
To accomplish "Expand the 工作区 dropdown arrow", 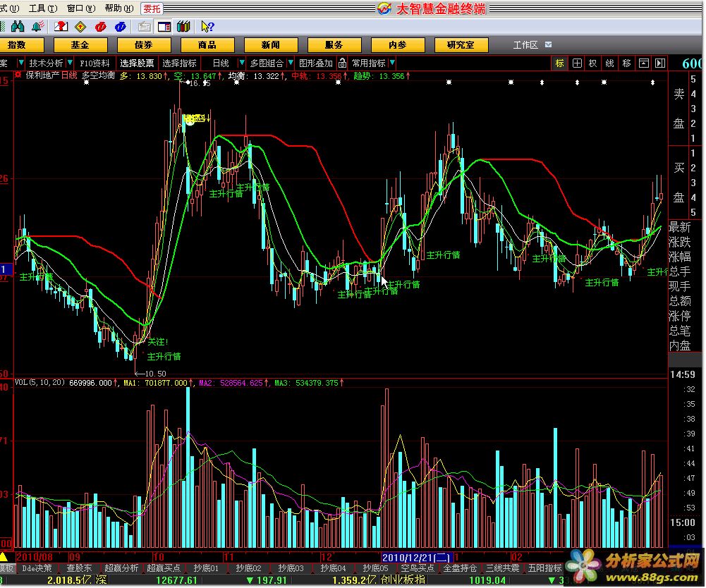I will [548, 44].
